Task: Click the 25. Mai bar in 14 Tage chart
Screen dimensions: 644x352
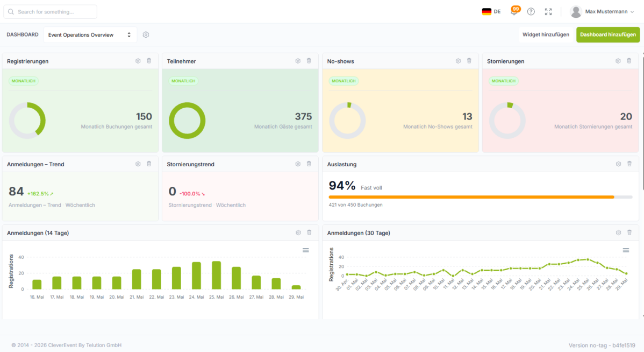Action: click(217, 275)
